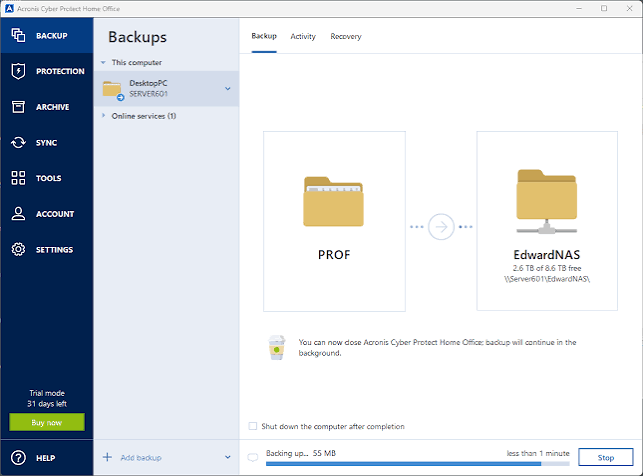Screen dimensions: 643x476
Task: Click the Backups heading
Action: pyautogui.click(x=137, y=37)
